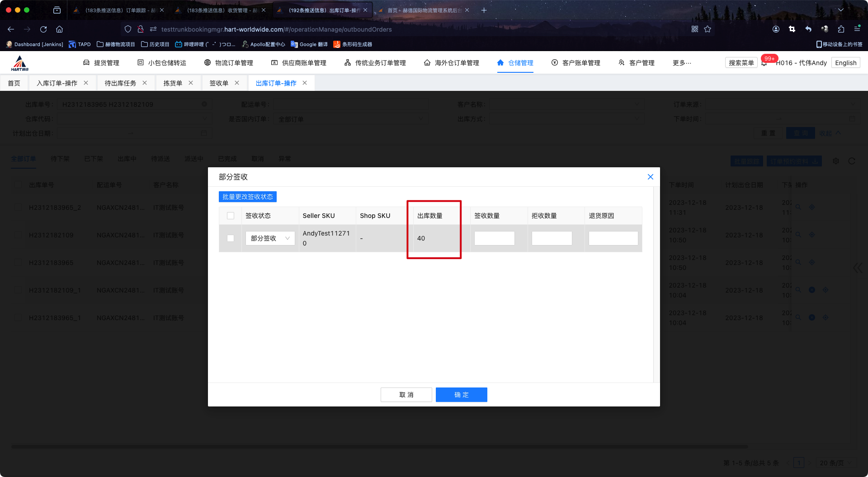Click the 签收数量 input field

pyautogui.click(x=494, y=238)
